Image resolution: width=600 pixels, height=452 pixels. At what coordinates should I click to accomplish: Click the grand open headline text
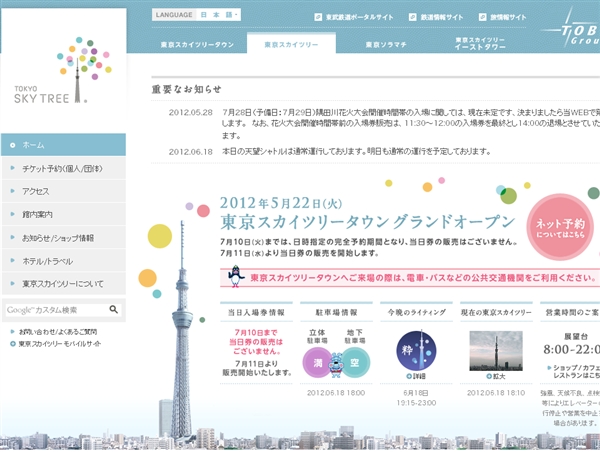point(368,222)
